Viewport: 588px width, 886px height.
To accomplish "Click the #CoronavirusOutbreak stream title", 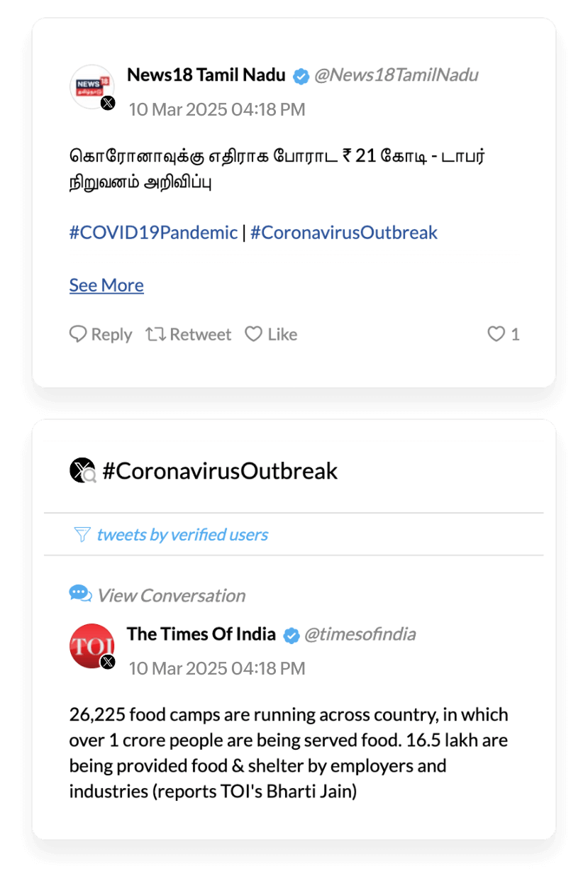I will [220, 471].
